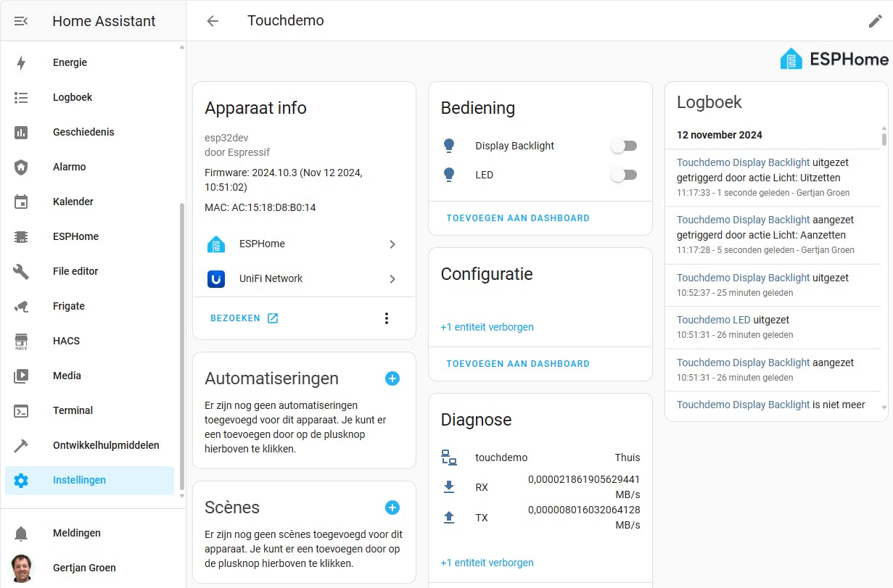The width and height of the screenshot is (893, 588).
Task: Expand the ESPHome integration row chevron
Action: point(392,244)
